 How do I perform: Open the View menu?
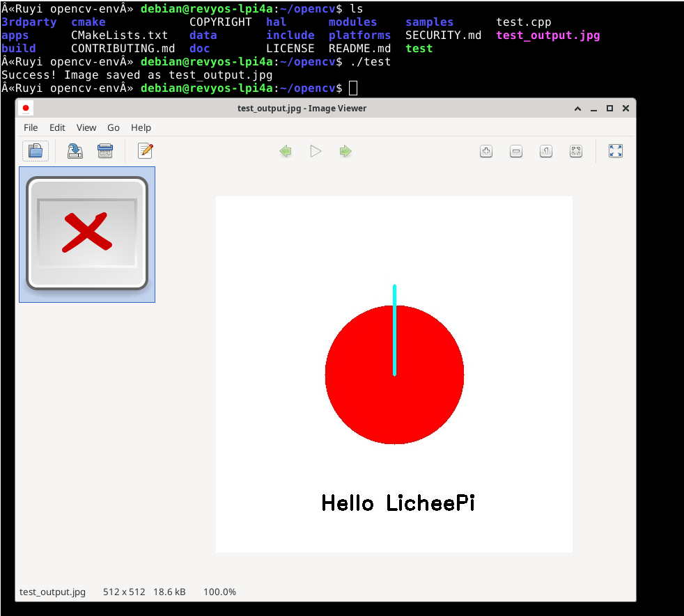click(x=86, y=128)
